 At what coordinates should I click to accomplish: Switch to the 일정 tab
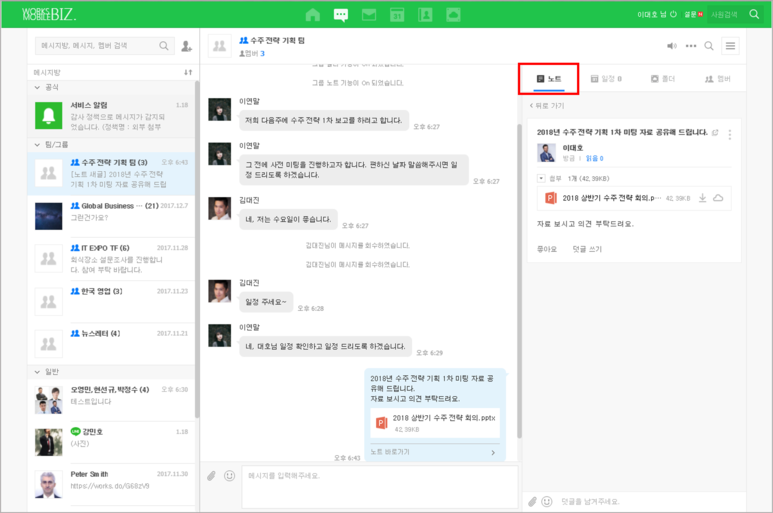606,79
